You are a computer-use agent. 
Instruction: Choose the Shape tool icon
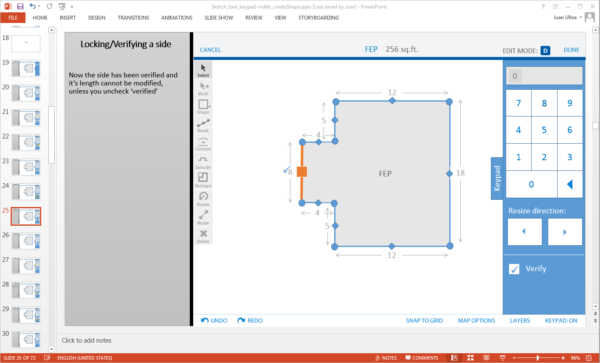coord(203,107)
